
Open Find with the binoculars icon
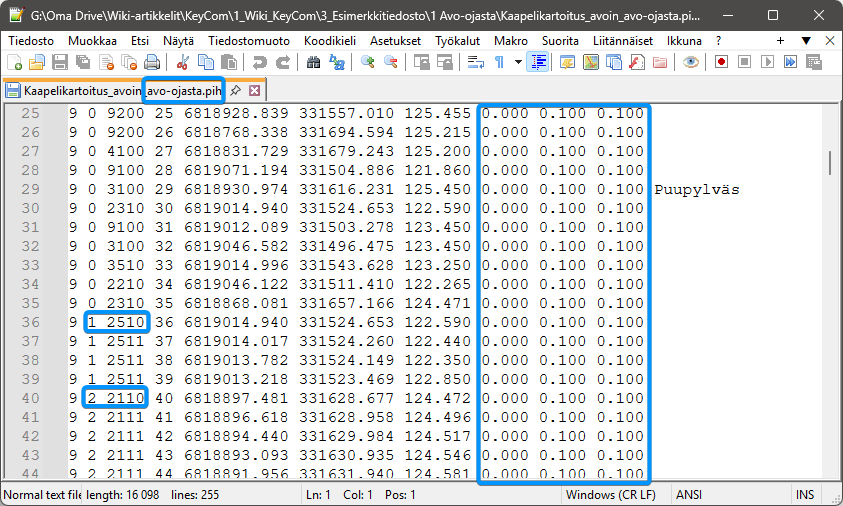pos(313,62)
